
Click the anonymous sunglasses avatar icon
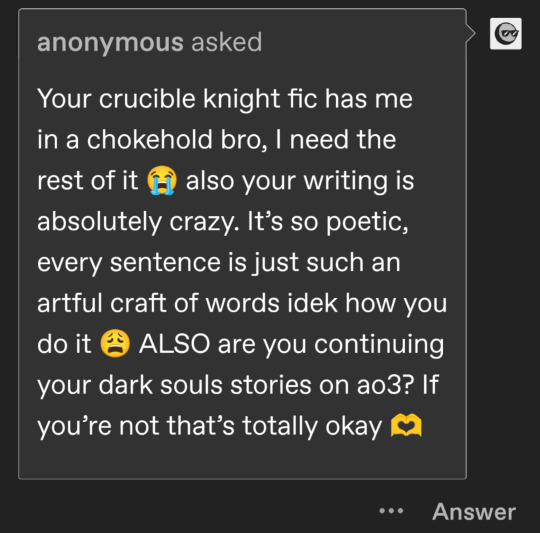(506, 34)
